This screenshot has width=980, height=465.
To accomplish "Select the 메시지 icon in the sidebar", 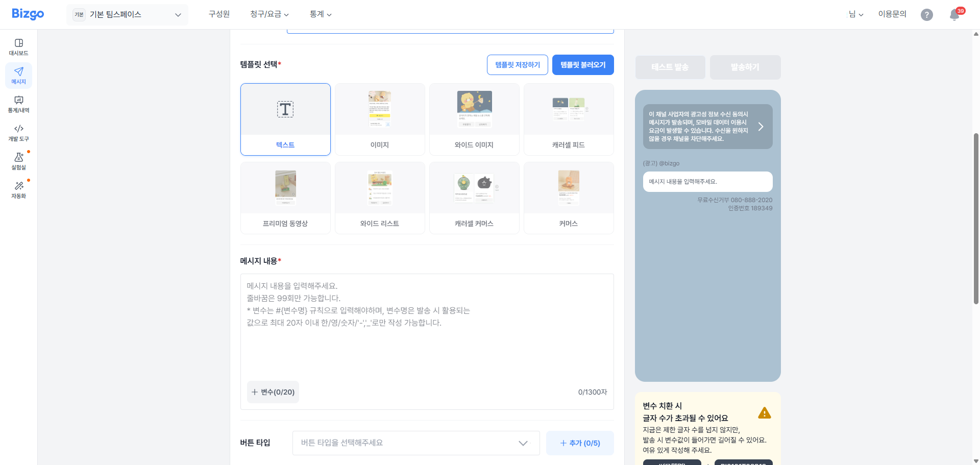I will coord(18,75).
